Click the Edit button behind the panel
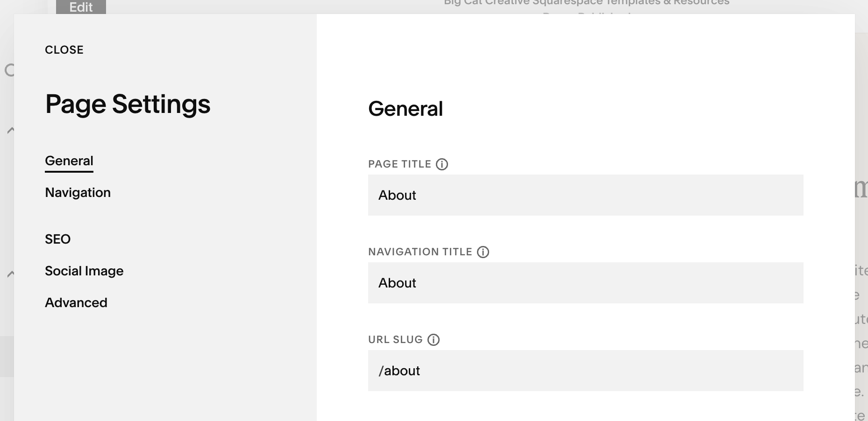The height and width of the screenshot is (421, 868). pos(81,7)
